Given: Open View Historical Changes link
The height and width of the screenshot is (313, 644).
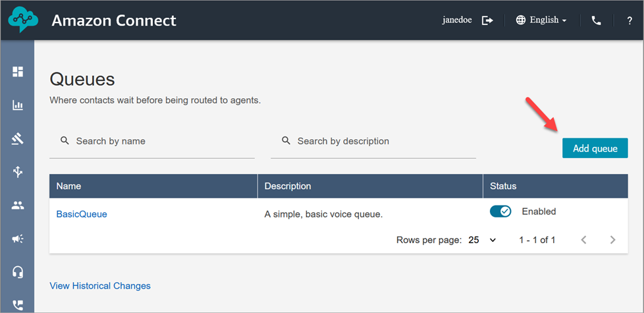Looking at the screenshot, I should click(x=100, y=286).
